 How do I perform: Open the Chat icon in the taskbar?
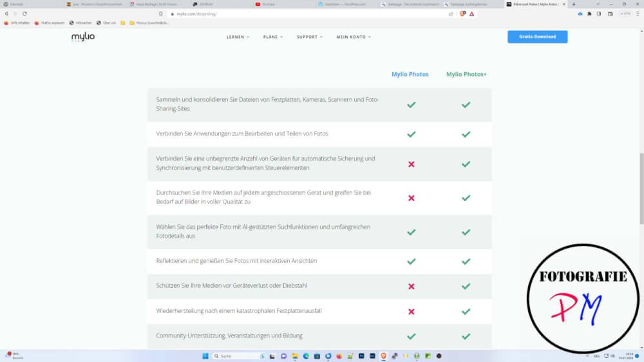(x=283, y=356)
